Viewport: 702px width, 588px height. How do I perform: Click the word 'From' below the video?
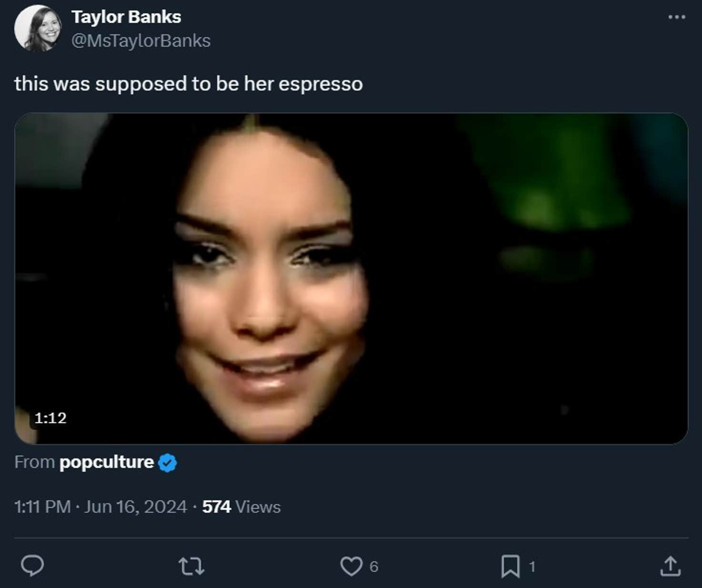[x=34, y=462]
